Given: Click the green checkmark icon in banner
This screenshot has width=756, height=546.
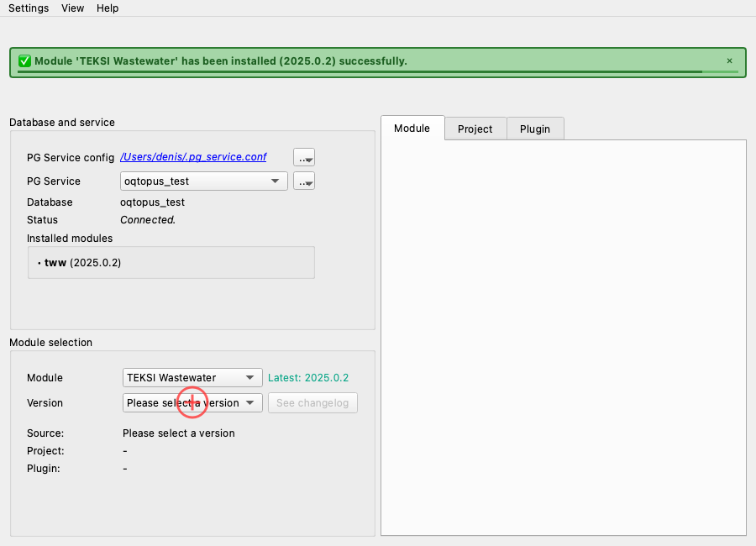Looking at the screenshot, I should pyautogui.click(x=24, y=60).
